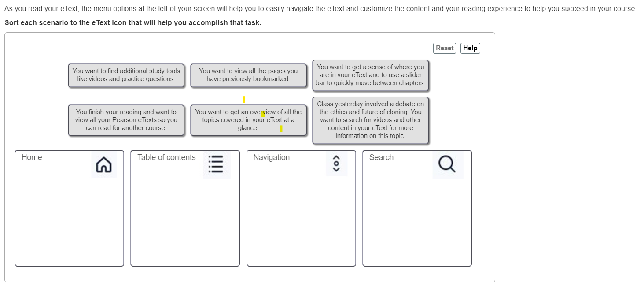Click the Home bin label
Screen dimensions: 644x283
pyautogui.click(x=32, y=157)
